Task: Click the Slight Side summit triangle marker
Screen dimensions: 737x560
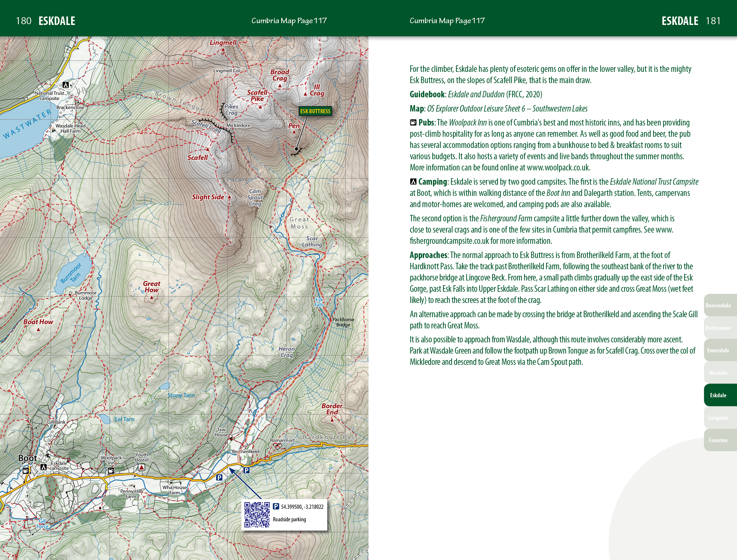Action: [229, 197]
